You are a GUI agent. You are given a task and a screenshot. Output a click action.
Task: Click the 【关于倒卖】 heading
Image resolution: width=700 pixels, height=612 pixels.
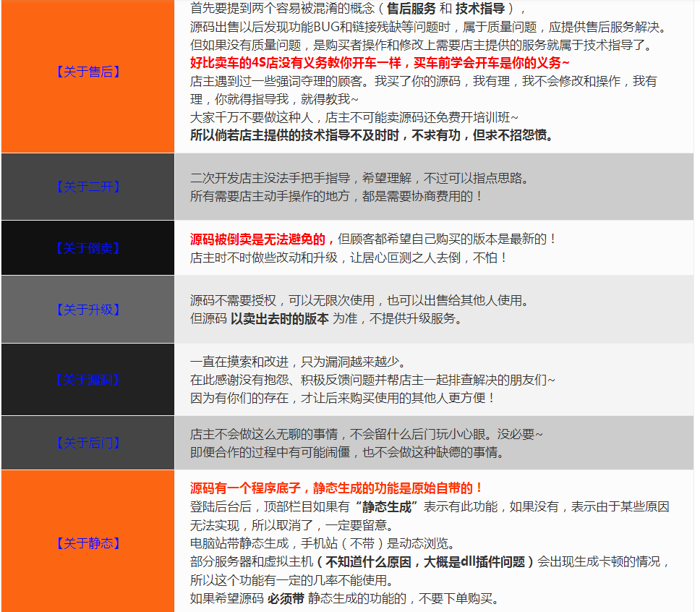(88, 248)
